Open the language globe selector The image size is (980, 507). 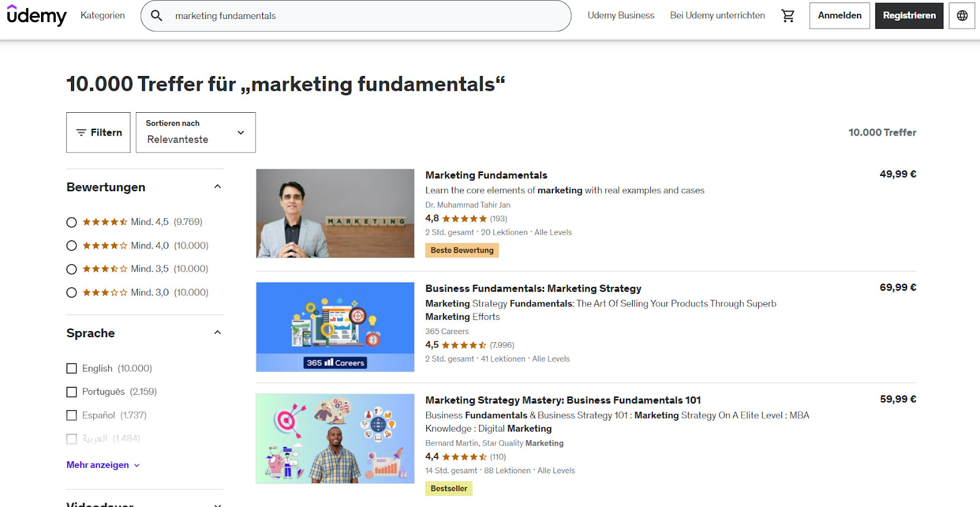962,15
